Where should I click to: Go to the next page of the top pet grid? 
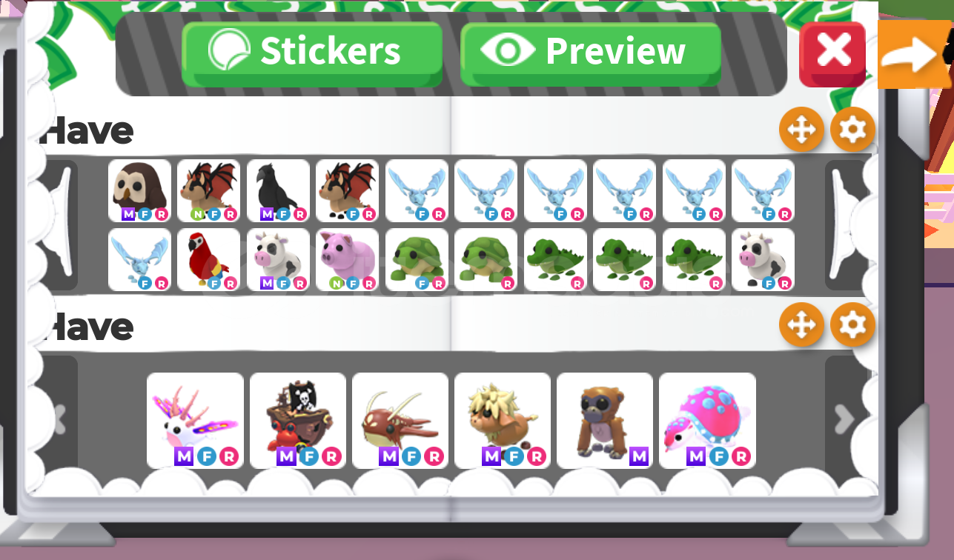point(846,224)
